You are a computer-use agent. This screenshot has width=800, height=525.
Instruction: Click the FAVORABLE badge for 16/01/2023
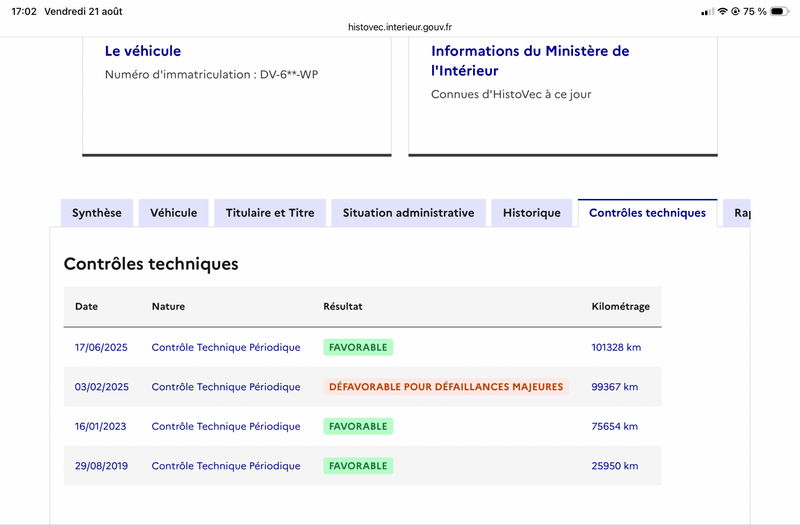(358, 427)
